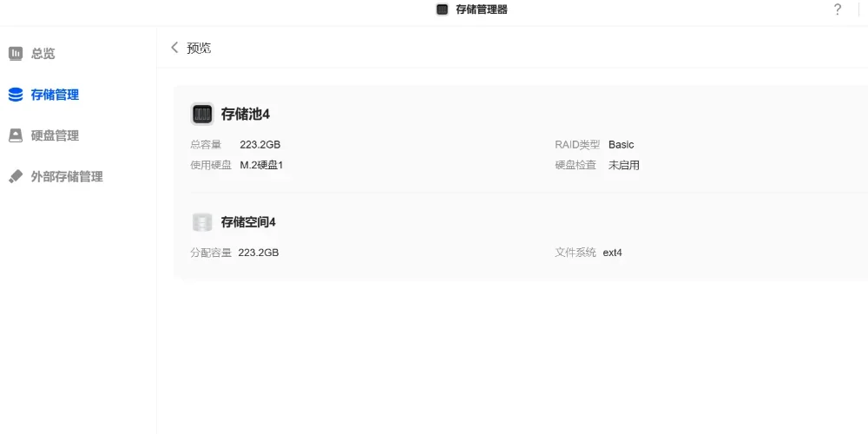This screenshot has height=434, width=868.
Task: Open the help question mark icon
Action: pos(838,10)
